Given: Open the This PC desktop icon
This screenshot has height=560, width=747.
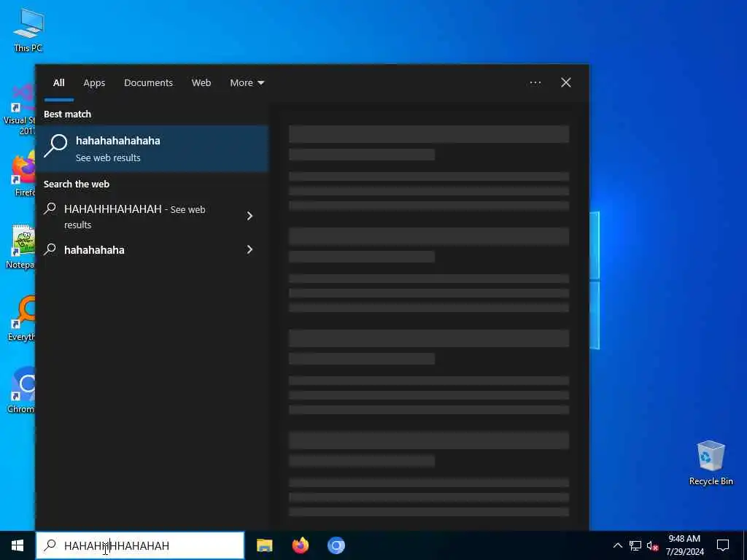Looking at the screenshot, I should 28,30.
